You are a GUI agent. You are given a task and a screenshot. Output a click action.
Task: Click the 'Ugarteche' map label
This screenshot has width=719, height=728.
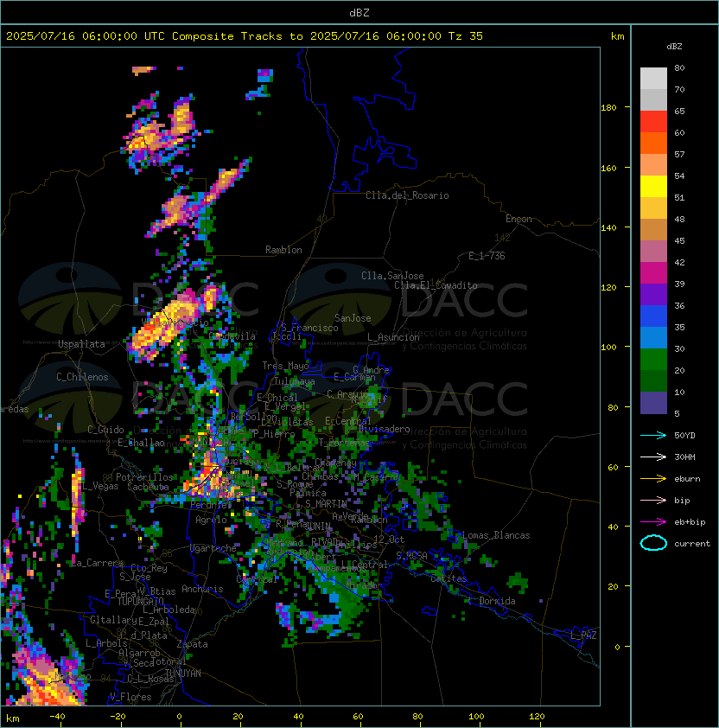click(x=213, y=548)
